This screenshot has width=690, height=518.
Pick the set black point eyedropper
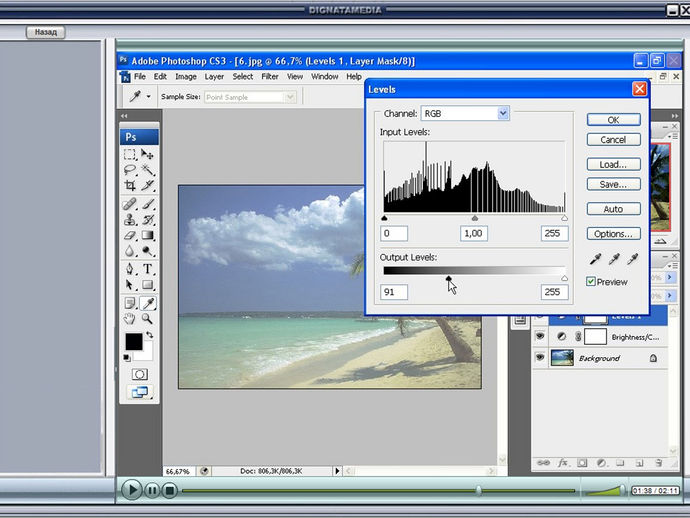point(595,259)
